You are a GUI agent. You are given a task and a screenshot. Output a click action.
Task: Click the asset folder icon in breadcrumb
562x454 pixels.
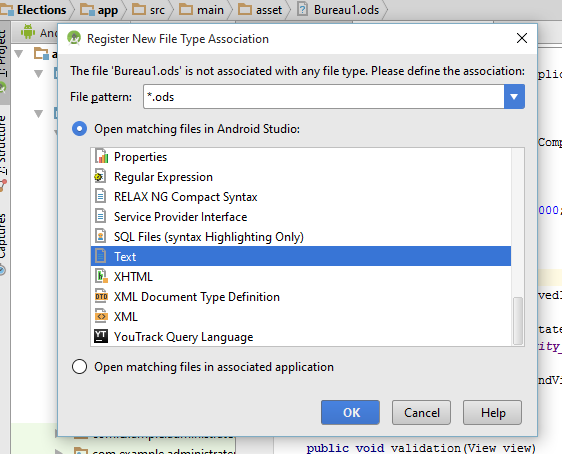[x=245, y=9]
